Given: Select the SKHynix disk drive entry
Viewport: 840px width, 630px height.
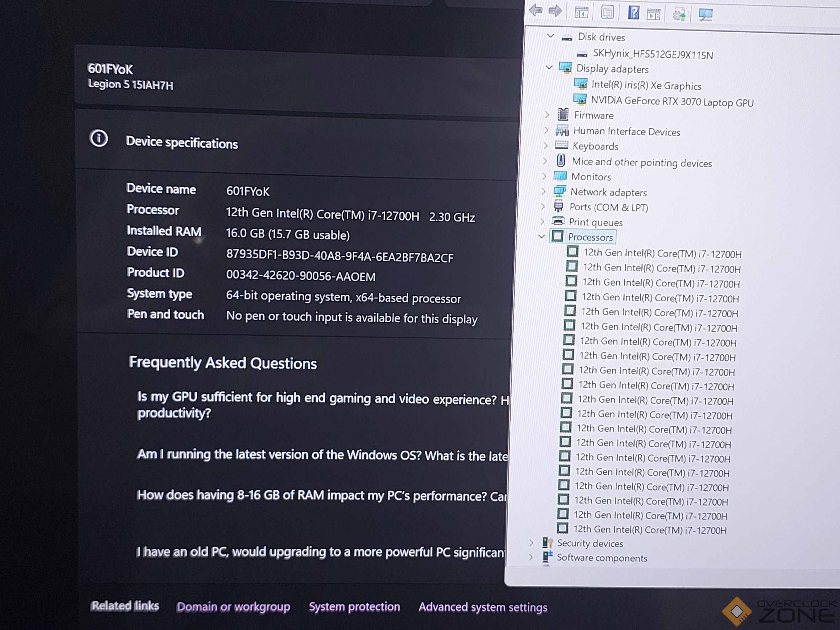Looking at the screenshot, I should (653, 54).
